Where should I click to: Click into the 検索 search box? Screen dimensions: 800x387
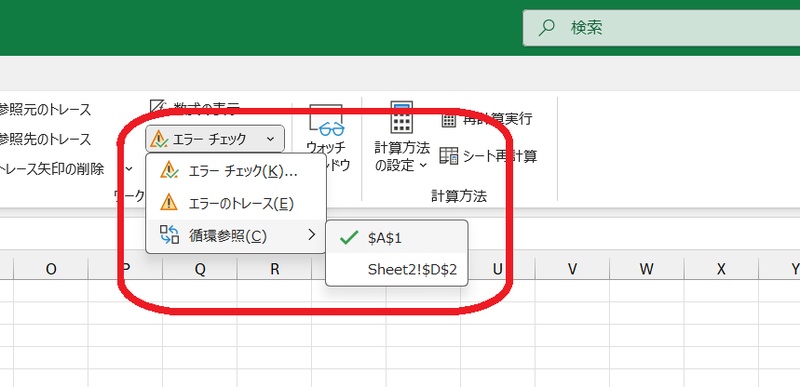661,28
